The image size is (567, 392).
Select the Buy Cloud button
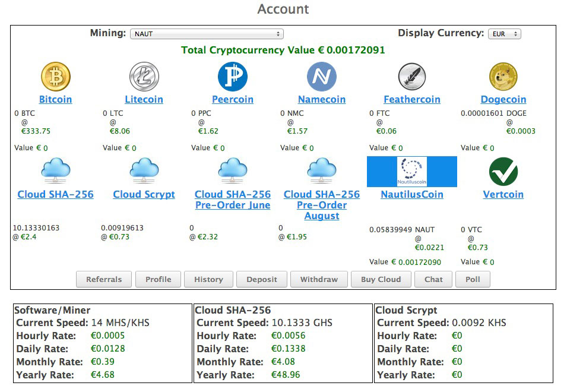tap(381, 280)
